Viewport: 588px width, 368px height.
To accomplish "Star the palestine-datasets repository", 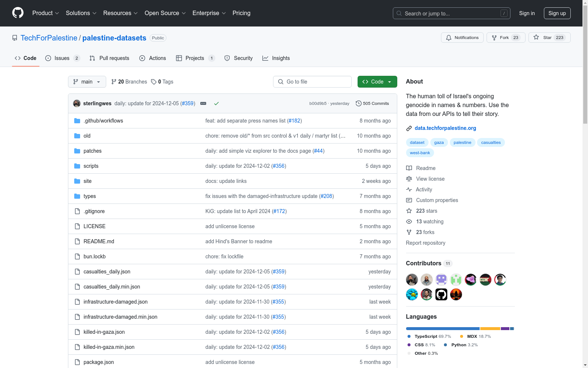I will 549,38.
